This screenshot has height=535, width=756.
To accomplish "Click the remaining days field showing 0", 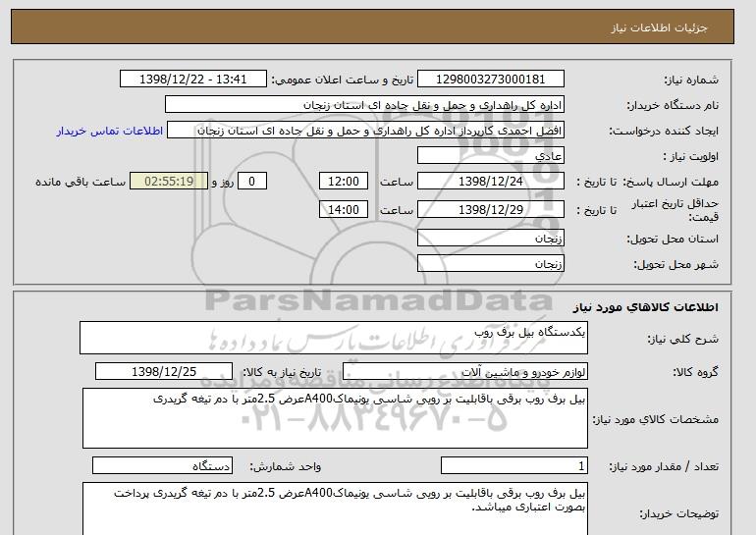I will 251,182.
